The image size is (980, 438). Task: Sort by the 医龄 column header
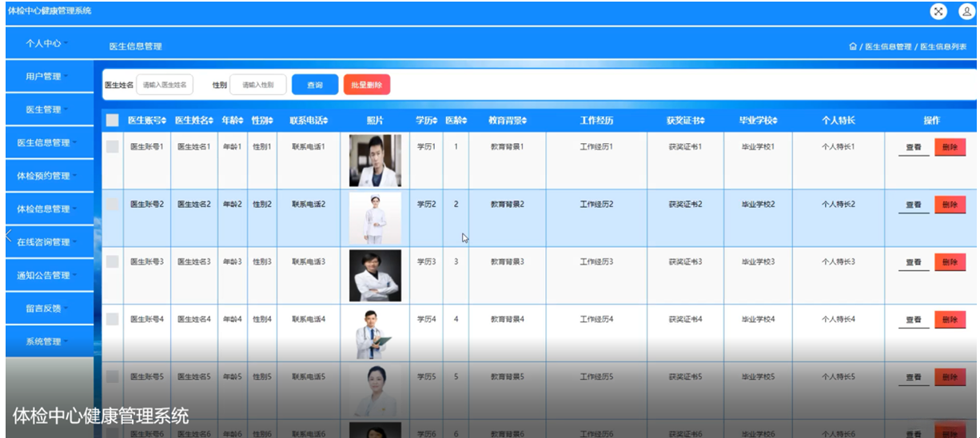coord(456,121)
